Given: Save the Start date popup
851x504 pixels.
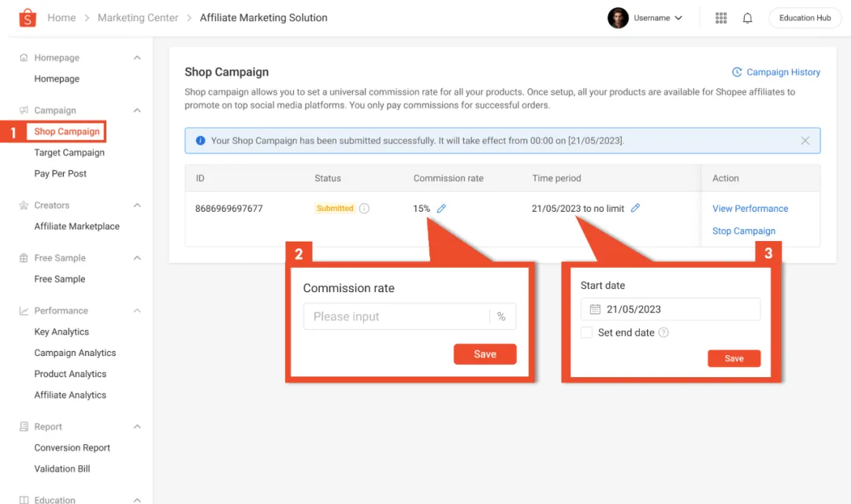Looking at the screenshot, I should 734,358.
